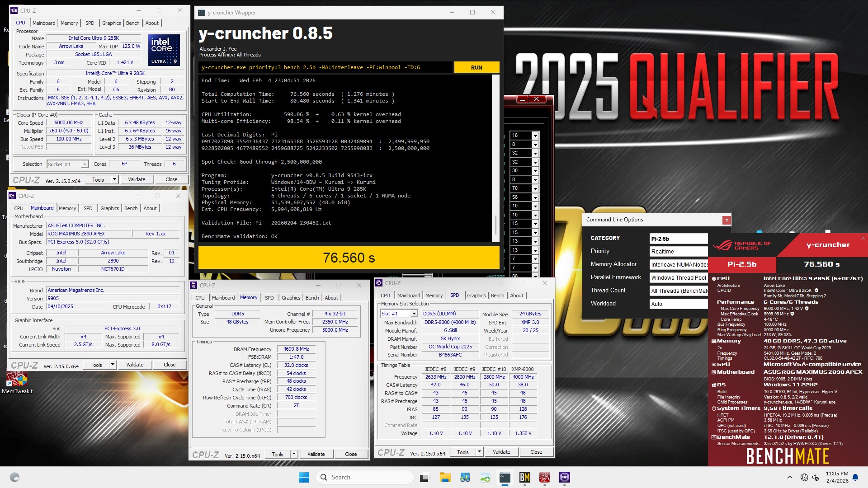Expand the MemTweakIt dropdown showing 56
This screenshot has width=868, height=488.
[535, 197]
